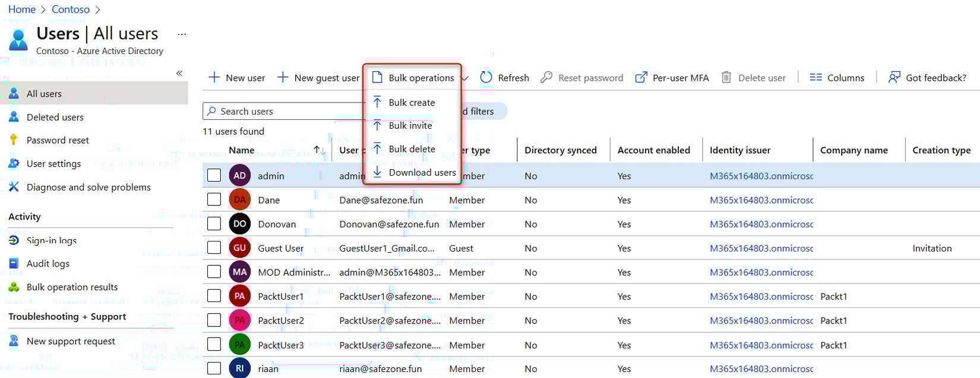Click Packt1 company for PacktUser3
Image resolution: width=980 pixels, height=378 pixels.
(x=833, y=345)
